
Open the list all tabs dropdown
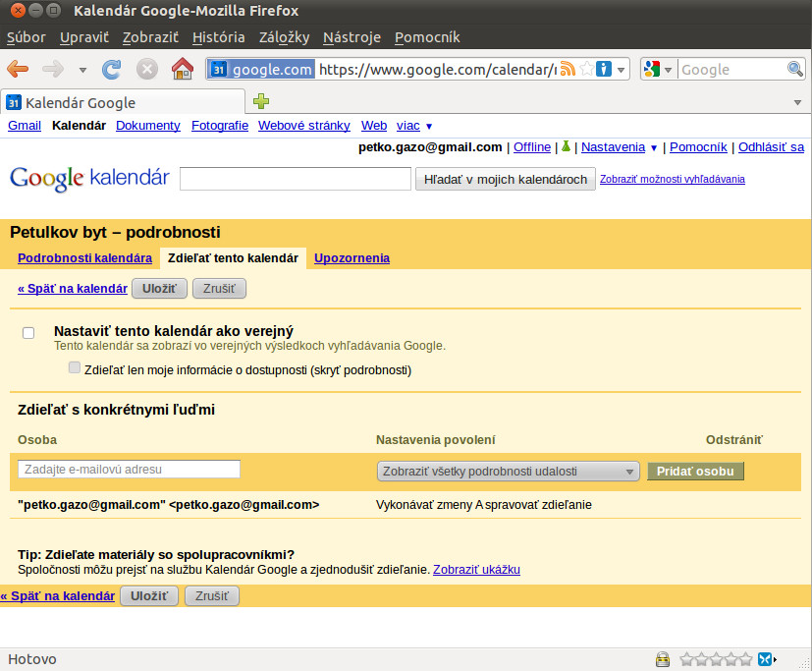coord(797,102)
